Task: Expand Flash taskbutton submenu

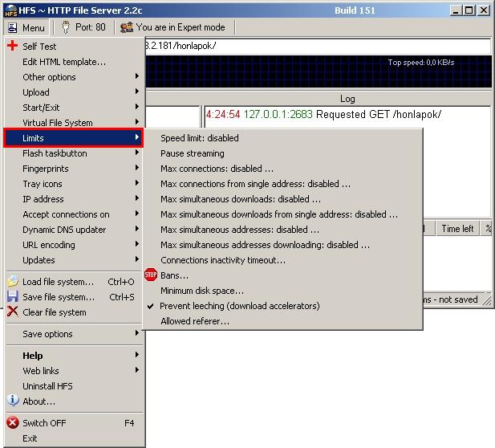Action: coord(74,153)
